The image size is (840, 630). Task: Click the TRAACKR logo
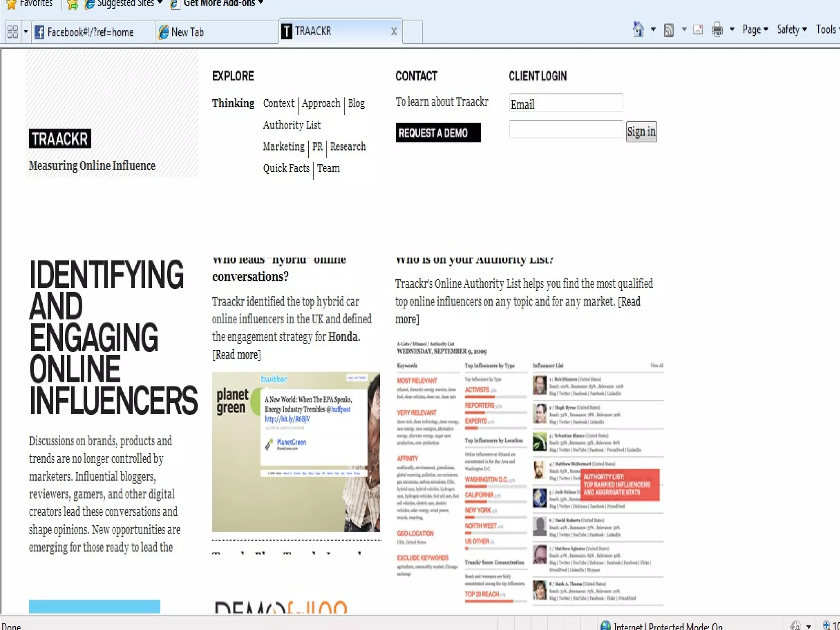(x=60, y=139)
